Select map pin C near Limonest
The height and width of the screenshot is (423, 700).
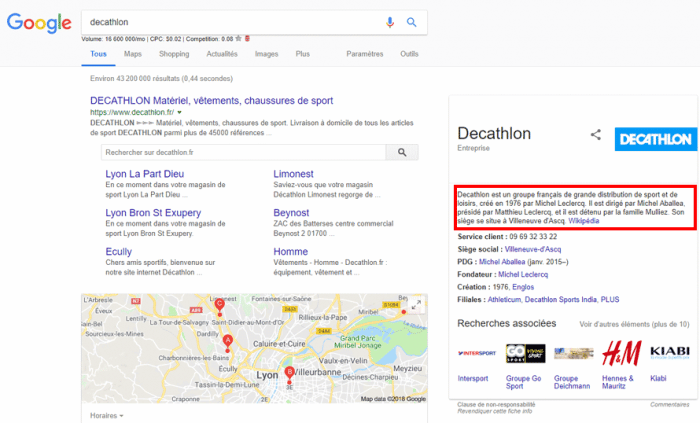(x=219, y=307)
